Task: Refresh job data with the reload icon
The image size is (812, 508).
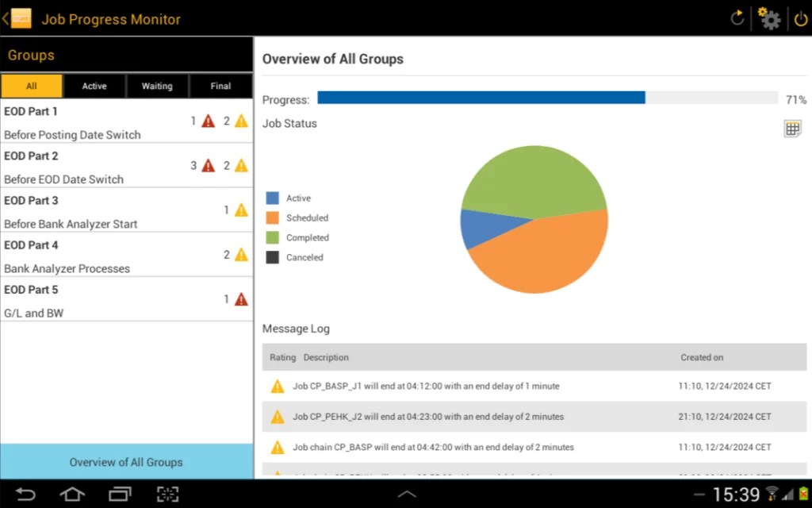Action: pos(736,17)
